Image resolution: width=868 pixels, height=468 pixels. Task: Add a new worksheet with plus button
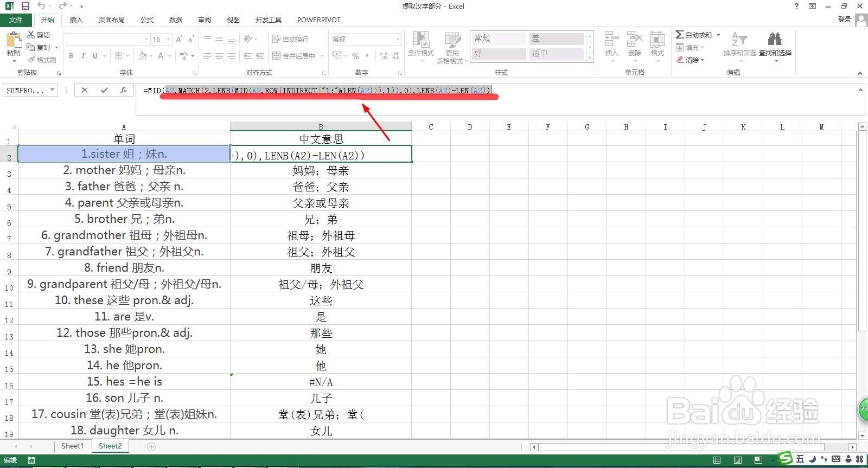(151, 447)
